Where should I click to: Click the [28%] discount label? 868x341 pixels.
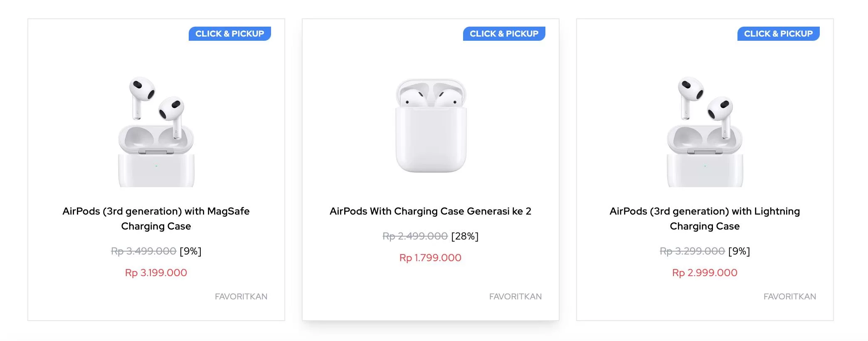(465, 236)
